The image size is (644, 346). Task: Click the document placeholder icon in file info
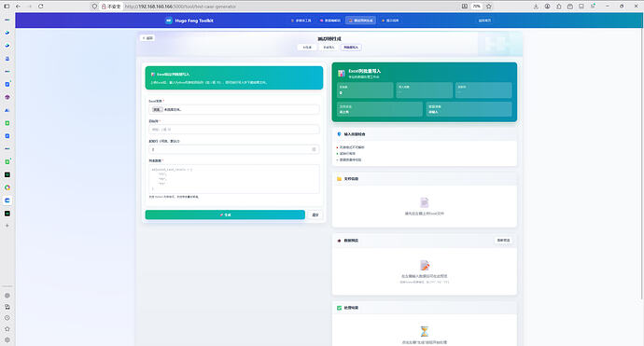[x=425, y=202]
